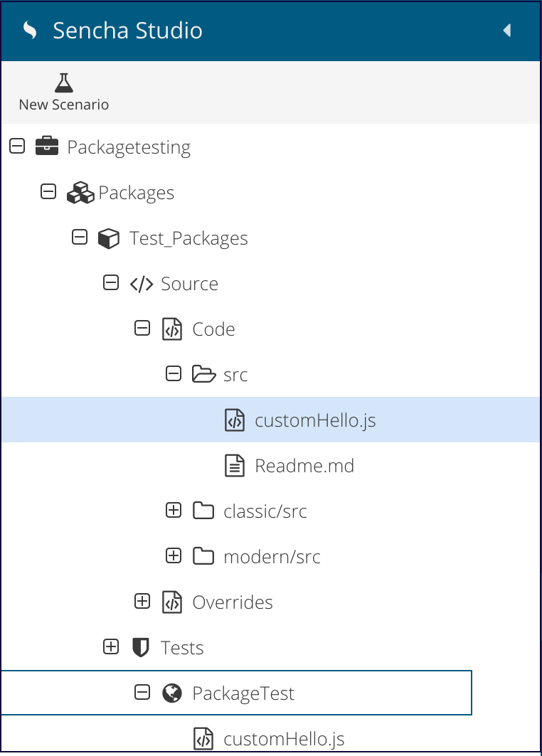The height and width of the screenshot is (756, 542).
Task: Expand the classic/src folder
Action: point(174,510)
